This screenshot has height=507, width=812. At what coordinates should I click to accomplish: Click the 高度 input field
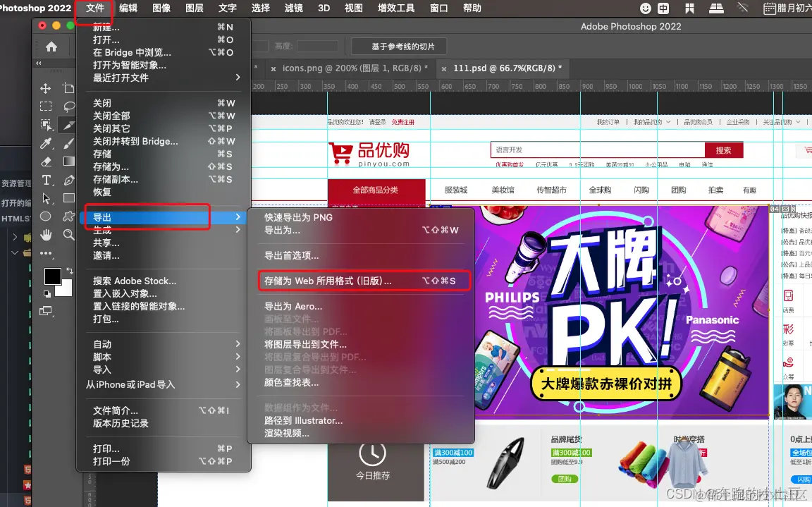317,47
